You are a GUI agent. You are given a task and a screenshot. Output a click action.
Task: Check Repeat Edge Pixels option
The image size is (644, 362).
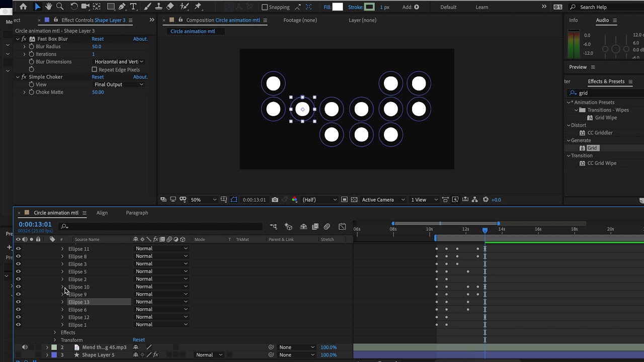(x=94, y=69)
